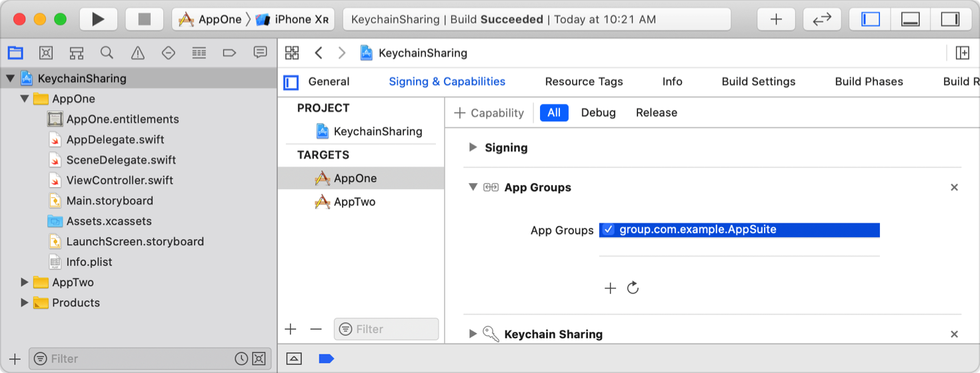Focus the navigator Filter field
This screenshot has height=373, width=980.
151,358
